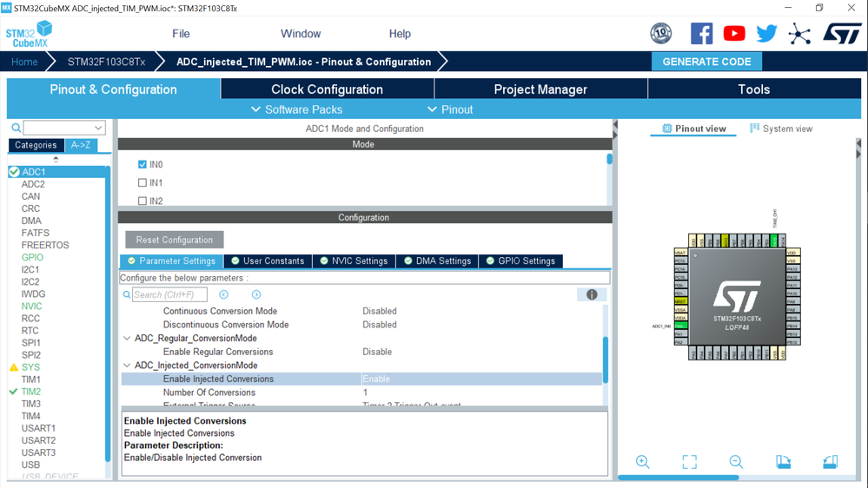Select NVIC in the peripheral list
Screen dimensions: 868x488
pyautogui.click(x=31, y=306)
